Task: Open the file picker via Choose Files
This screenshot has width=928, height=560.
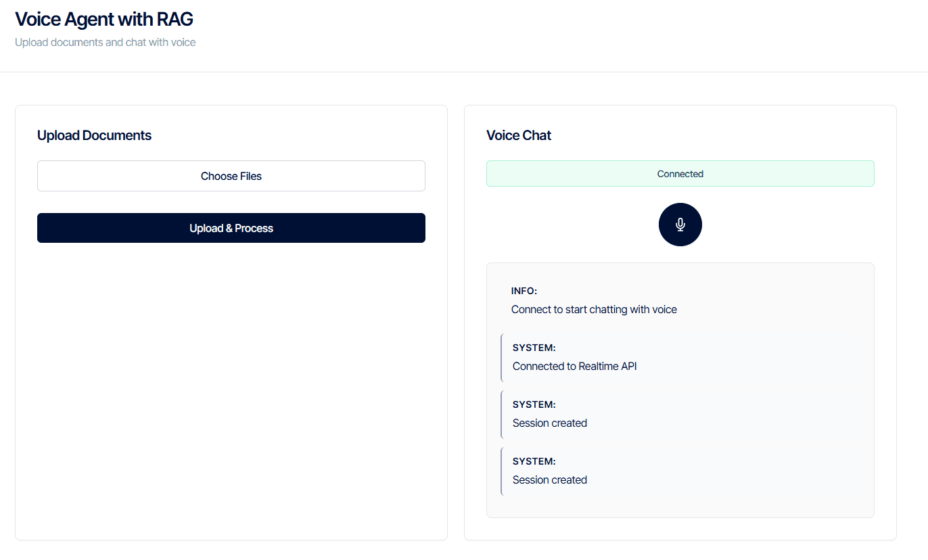Action: [231, 175]
